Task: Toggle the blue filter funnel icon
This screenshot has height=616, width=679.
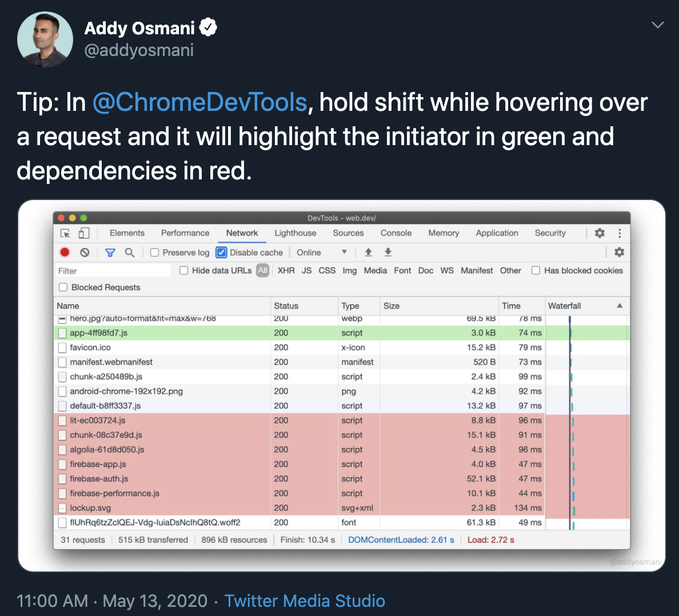Action: point(110,253)
